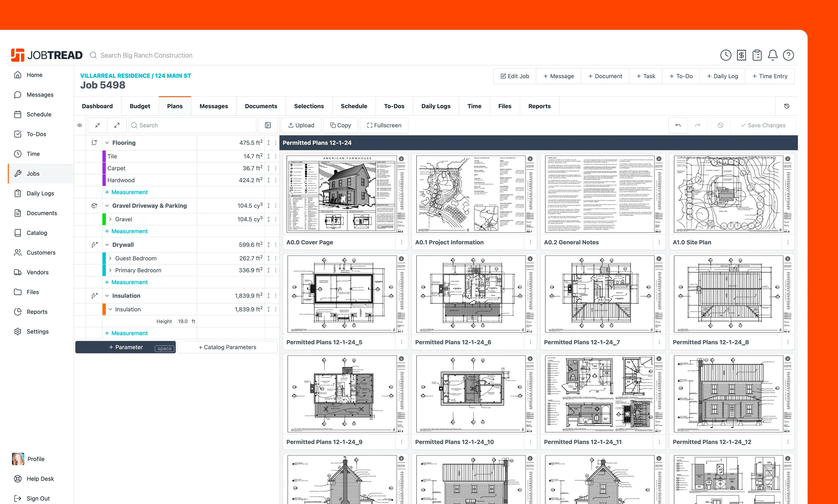
Task: Click Measurement link under Hardwood
Action: 126,192
